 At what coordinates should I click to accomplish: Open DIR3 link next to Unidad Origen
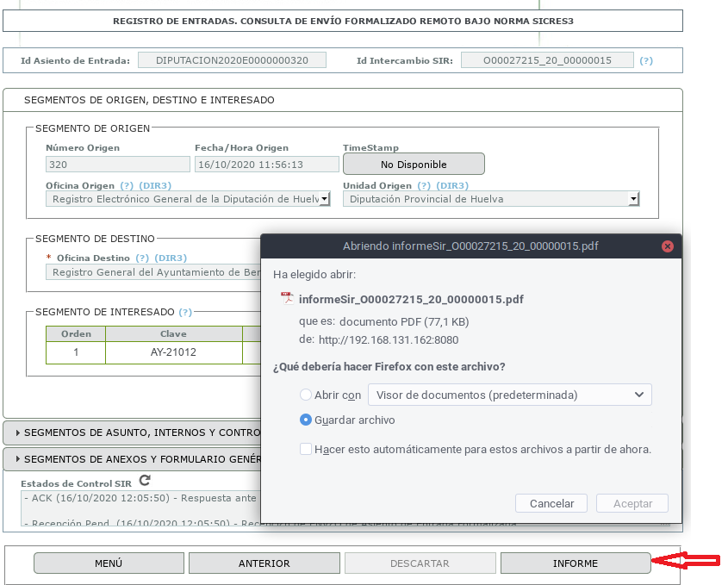[x=452, y=185]
